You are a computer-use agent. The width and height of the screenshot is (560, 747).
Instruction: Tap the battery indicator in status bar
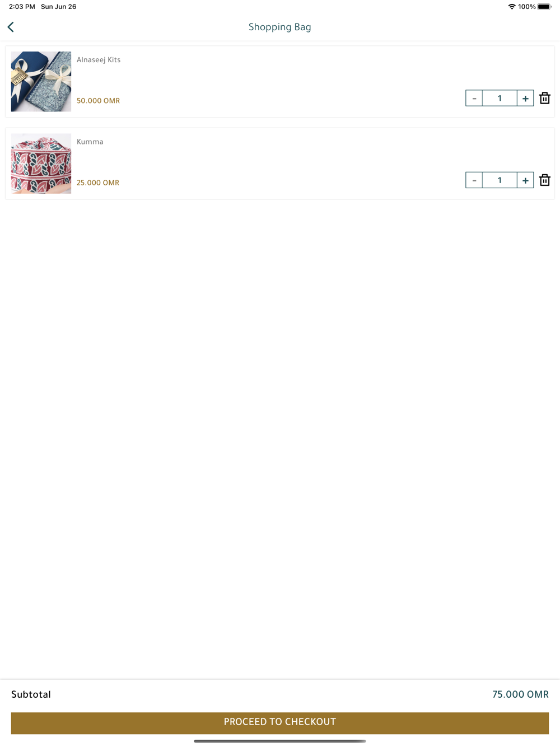coord(544,7)
